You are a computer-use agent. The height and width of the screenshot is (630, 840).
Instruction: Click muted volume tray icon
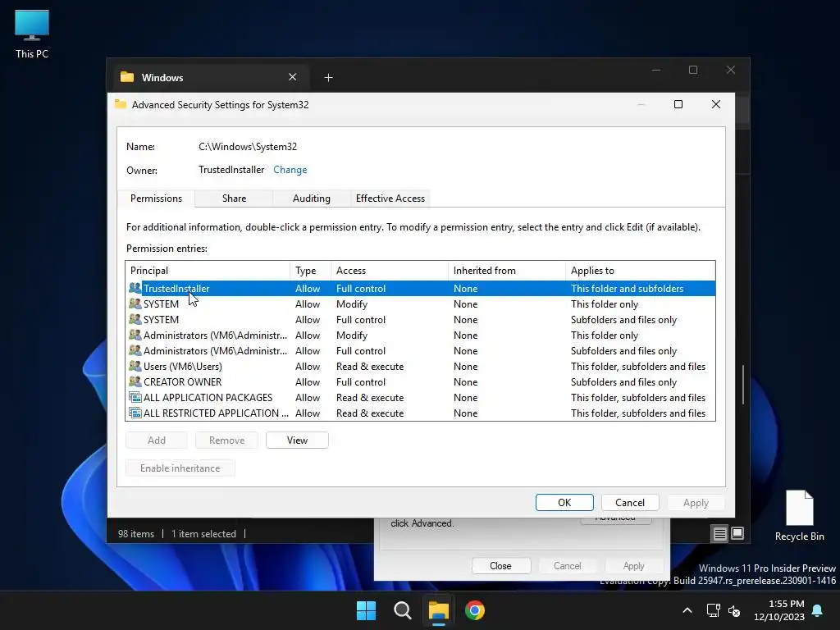(734, 610)
